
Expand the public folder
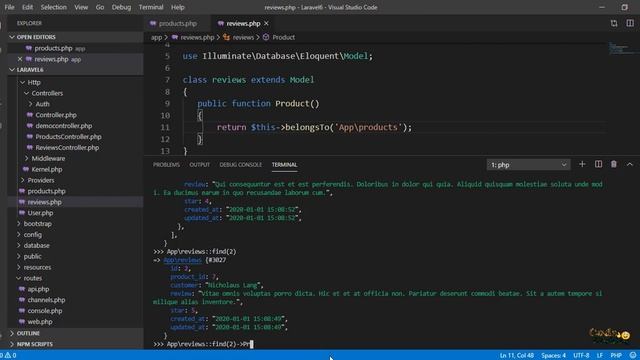coord(32,256)
